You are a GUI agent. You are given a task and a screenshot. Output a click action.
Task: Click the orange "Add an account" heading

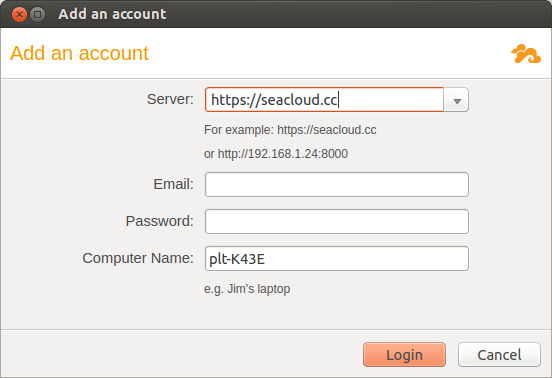(79, 53)
